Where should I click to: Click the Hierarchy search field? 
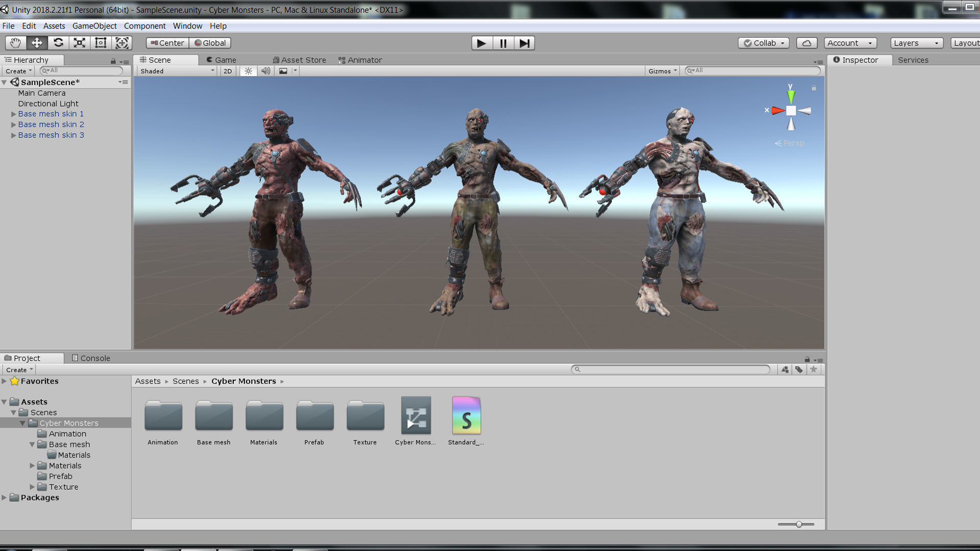[x=81, y=70]
